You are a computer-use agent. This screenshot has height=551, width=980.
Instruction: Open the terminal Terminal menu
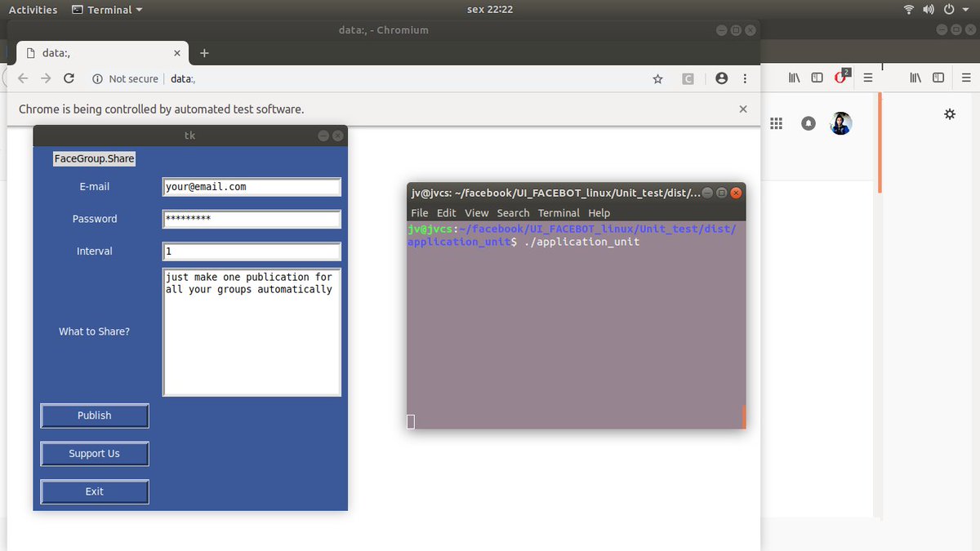559,213
